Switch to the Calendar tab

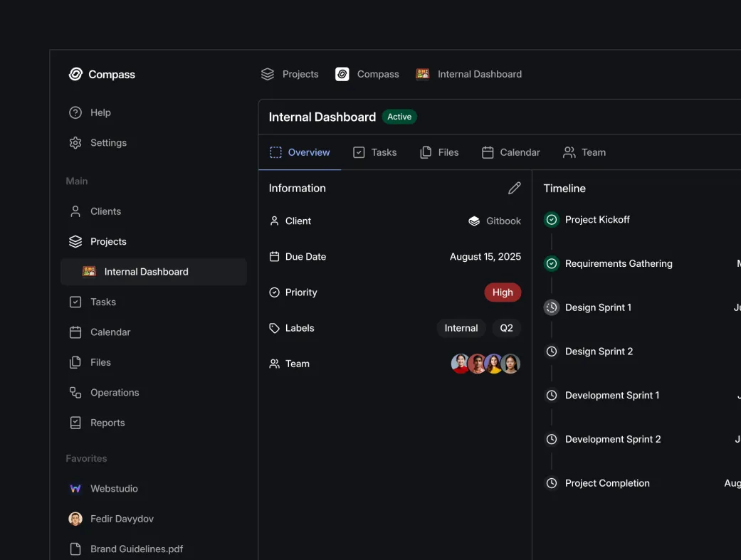click(510, 152)
